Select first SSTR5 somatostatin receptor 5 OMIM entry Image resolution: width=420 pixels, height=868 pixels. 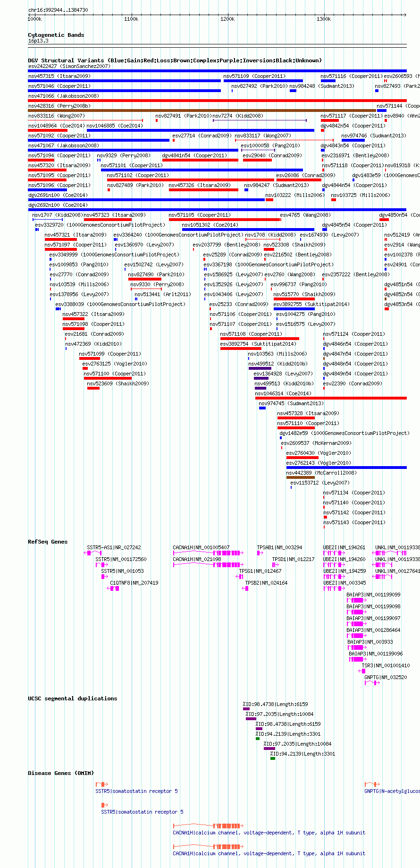coord(136,791)
